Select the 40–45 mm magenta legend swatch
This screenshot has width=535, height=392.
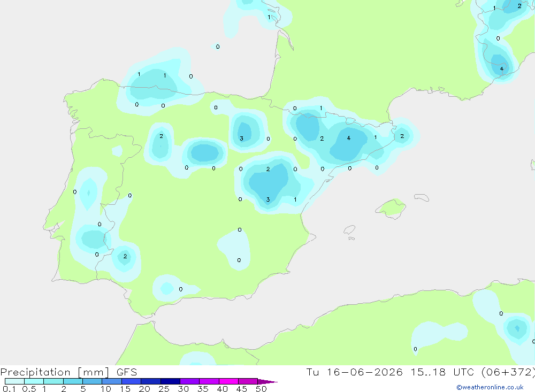228,381
